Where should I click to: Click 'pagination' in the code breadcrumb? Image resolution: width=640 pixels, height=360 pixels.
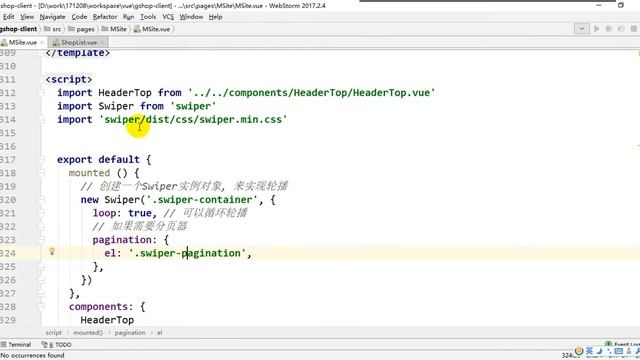(x=130, y=333)
